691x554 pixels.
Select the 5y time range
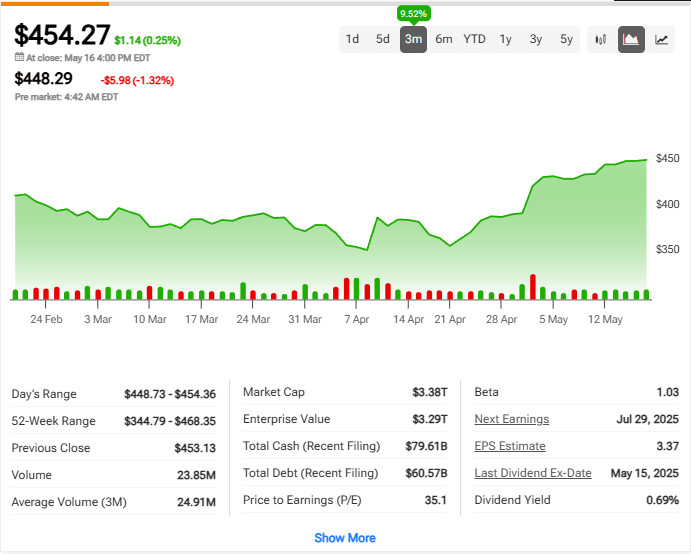click(566, 39)
